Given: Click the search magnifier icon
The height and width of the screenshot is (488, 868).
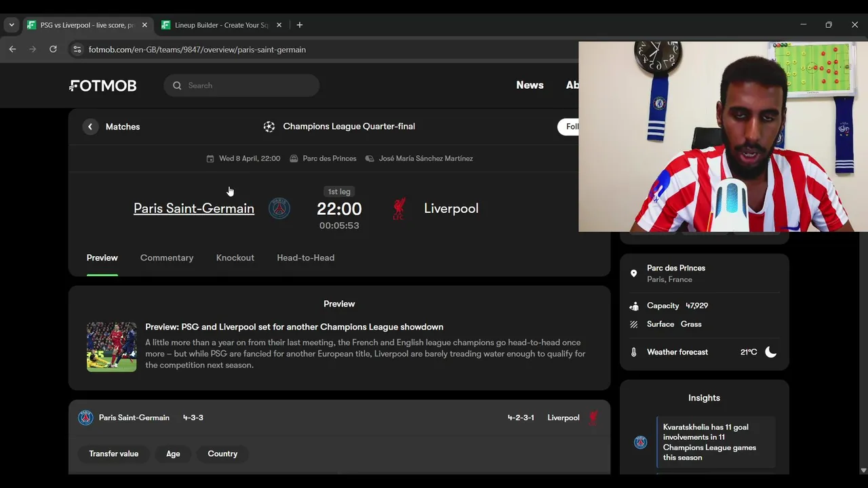Looking at the screenshot, I should [177, 85].
